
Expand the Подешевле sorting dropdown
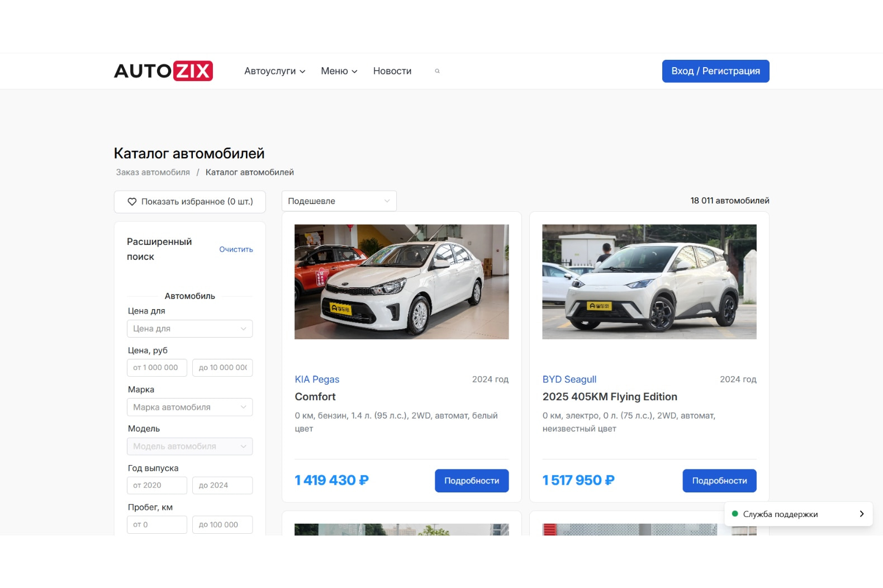339,201
